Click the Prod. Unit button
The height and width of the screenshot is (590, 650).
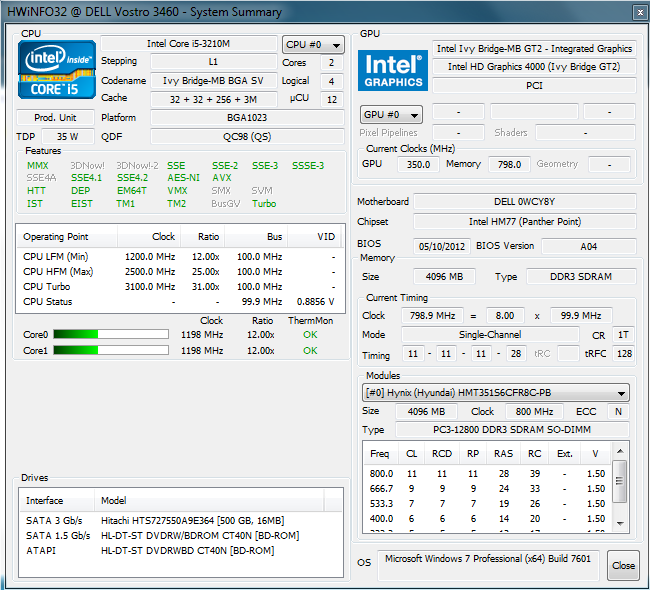[x=55, y=118]
